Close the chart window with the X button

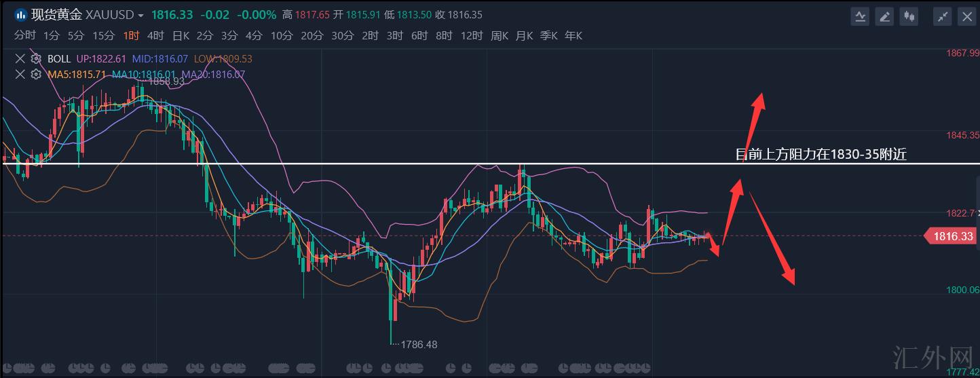coord(966,16)
